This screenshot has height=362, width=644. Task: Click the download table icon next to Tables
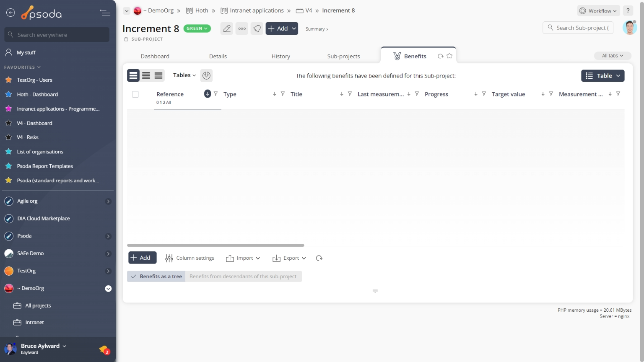[x=206, y=75]
